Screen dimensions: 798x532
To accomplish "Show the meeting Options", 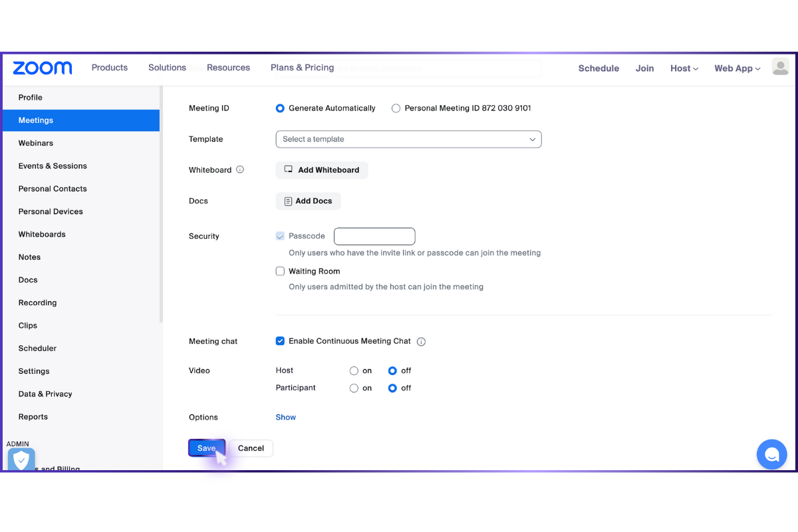I will coord(286,418).
